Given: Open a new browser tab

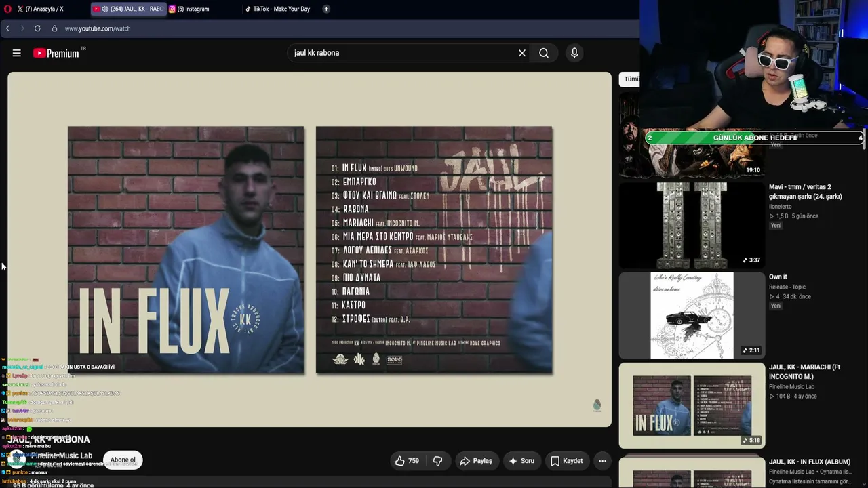Looking at the screenshot, I should (x=326, y=9).
